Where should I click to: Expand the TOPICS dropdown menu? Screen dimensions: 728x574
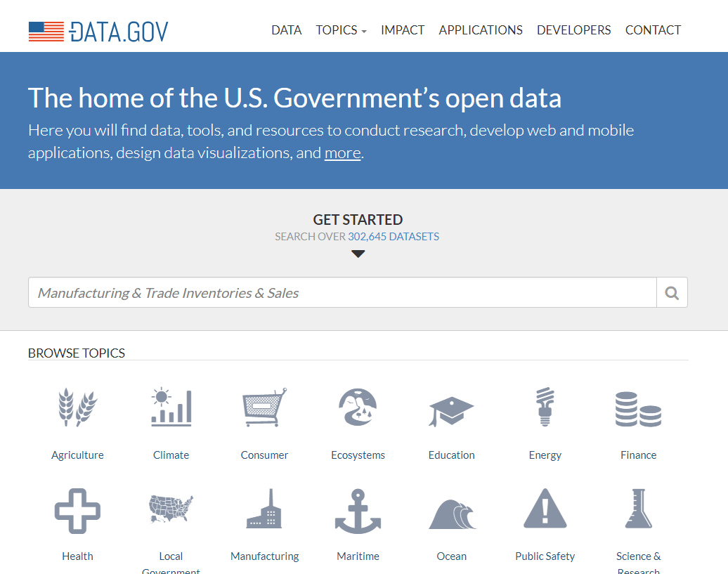pos(342,30)
